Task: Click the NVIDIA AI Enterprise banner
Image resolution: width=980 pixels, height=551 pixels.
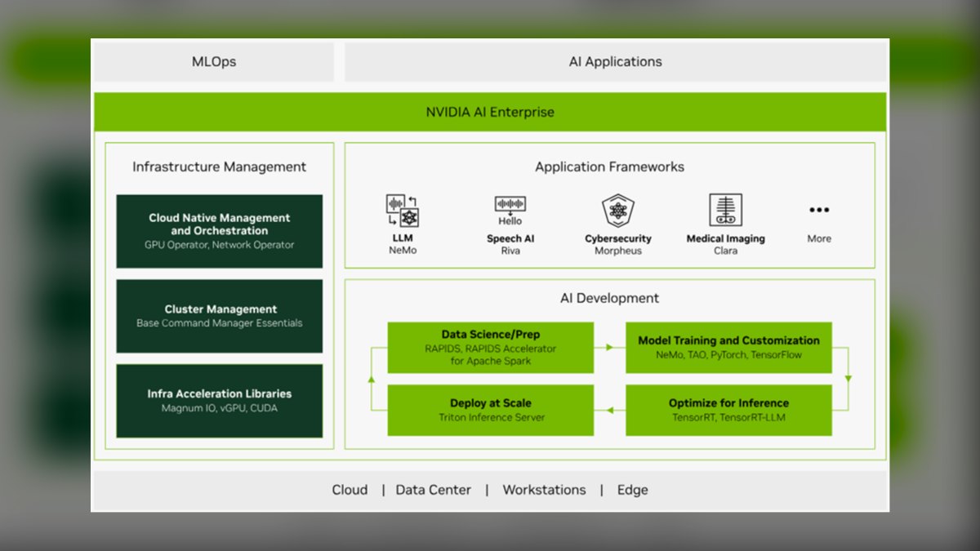Action: [x=490, y=112]
